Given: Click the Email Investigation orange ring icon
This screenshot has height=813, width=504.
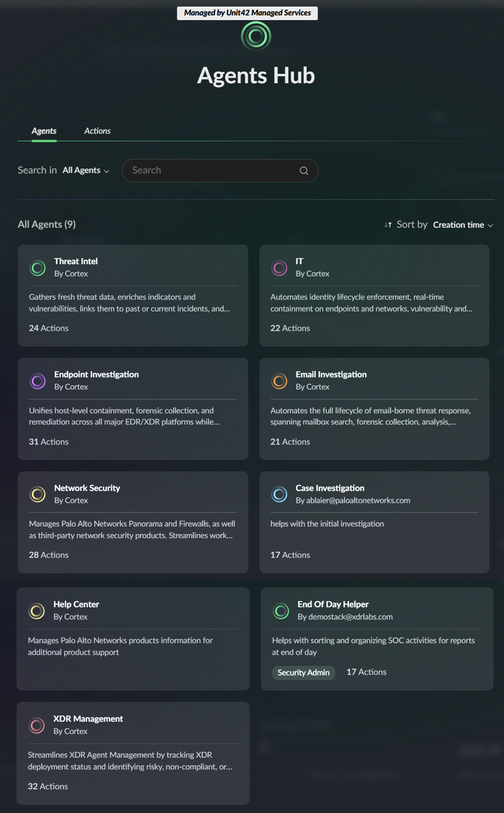Looking at the screenshot, I should (x=279, y=381).
